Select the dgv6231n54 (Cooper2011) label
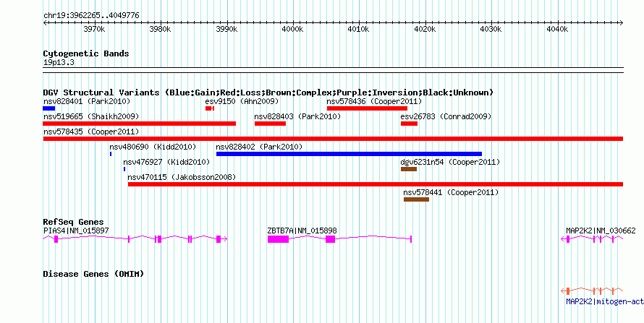Image resolution: width=644 pixels, height=323 pixels. coord(450,162)
